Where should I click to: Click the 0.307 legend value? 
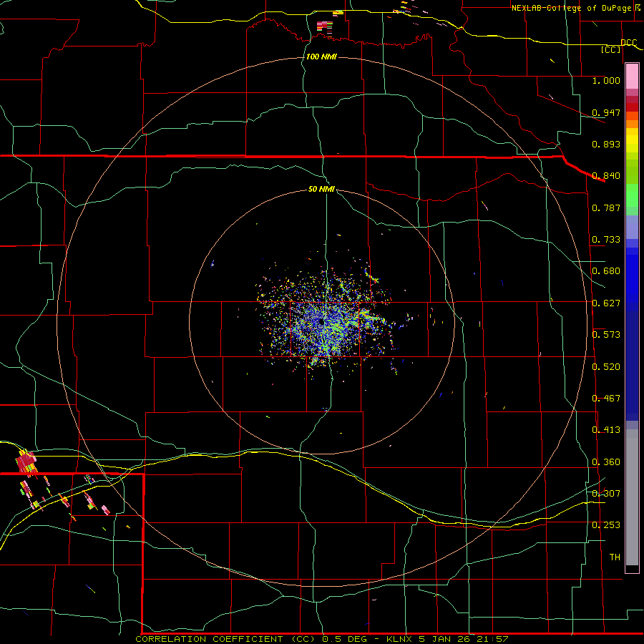click(606, 494)
